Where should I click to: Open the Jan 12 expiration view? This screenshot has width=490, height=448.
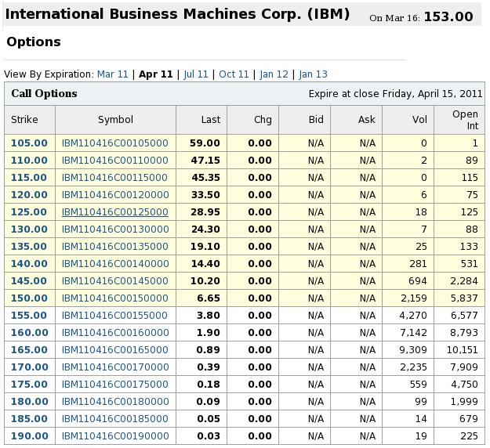[274, 74]
